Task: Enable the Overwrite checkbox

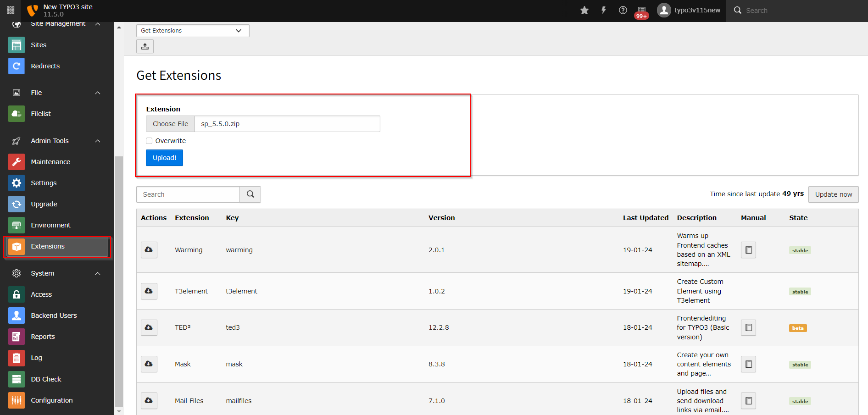Action: (x=149, y=141)
